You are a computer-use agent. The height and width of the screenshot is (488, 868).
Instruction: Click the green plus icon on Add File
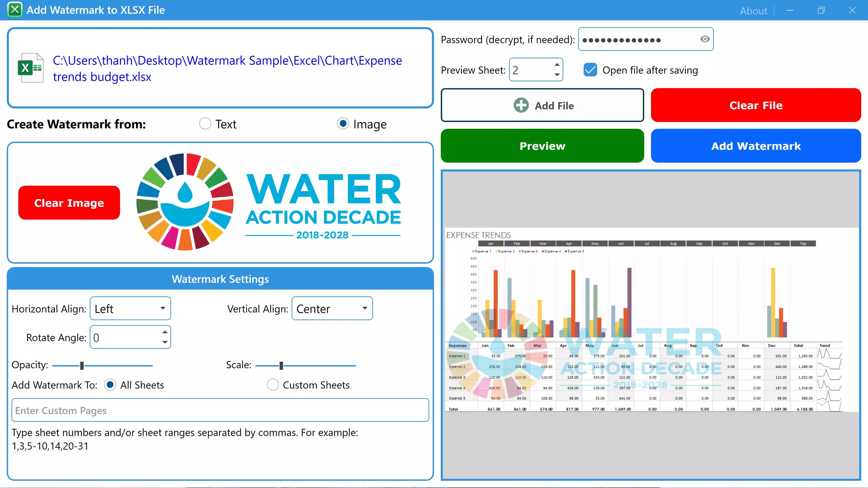click(x=521, y=106)
